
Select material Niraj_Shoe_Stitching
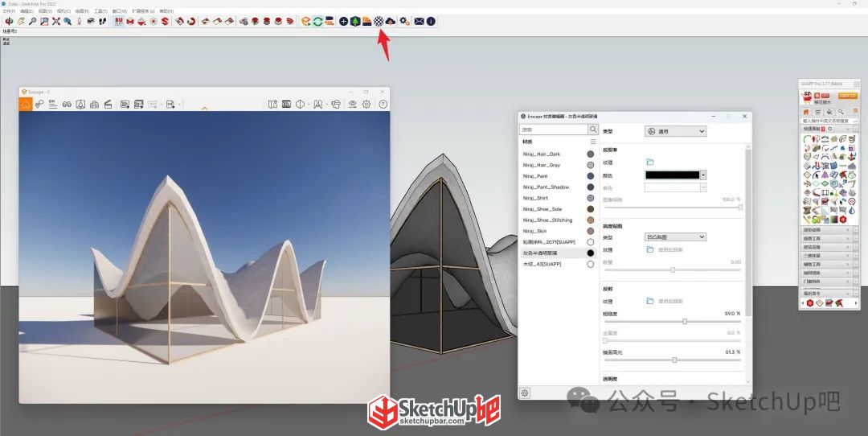558,220
